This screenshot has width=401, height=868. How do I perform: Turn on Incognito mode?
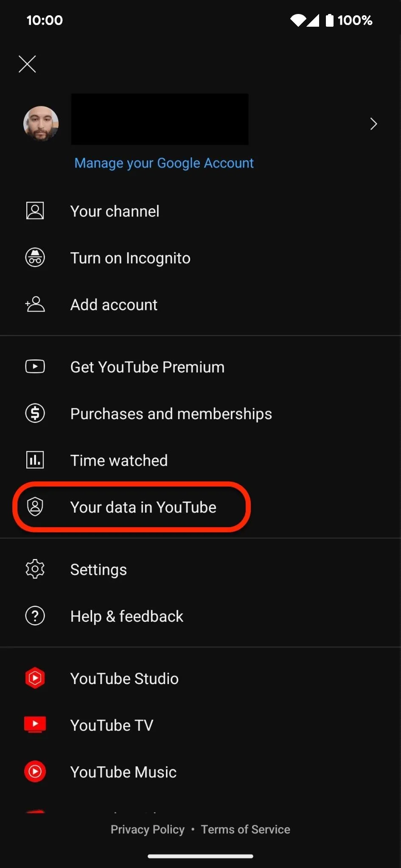[x=200, y=258]
